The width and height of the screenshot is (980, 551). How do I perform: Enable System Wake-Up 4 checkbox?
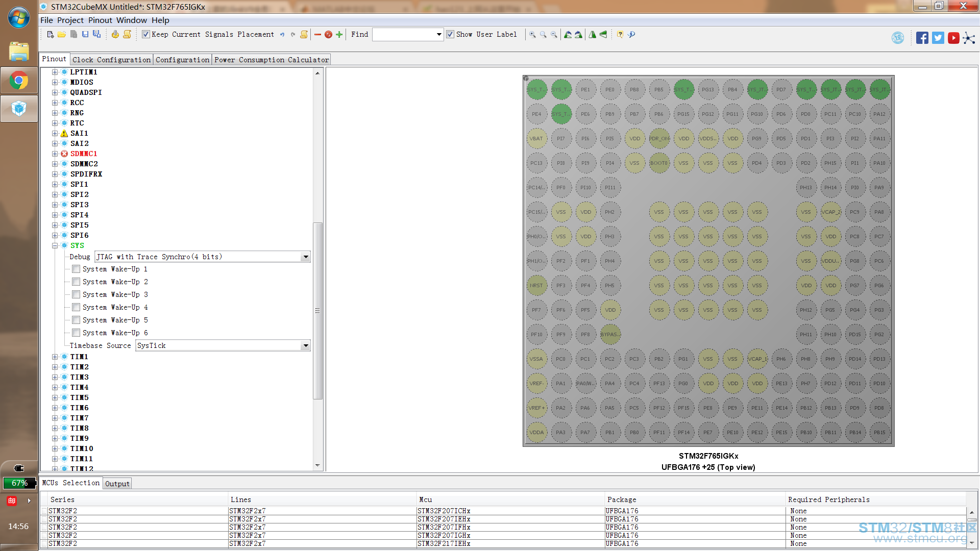(76, 307)
